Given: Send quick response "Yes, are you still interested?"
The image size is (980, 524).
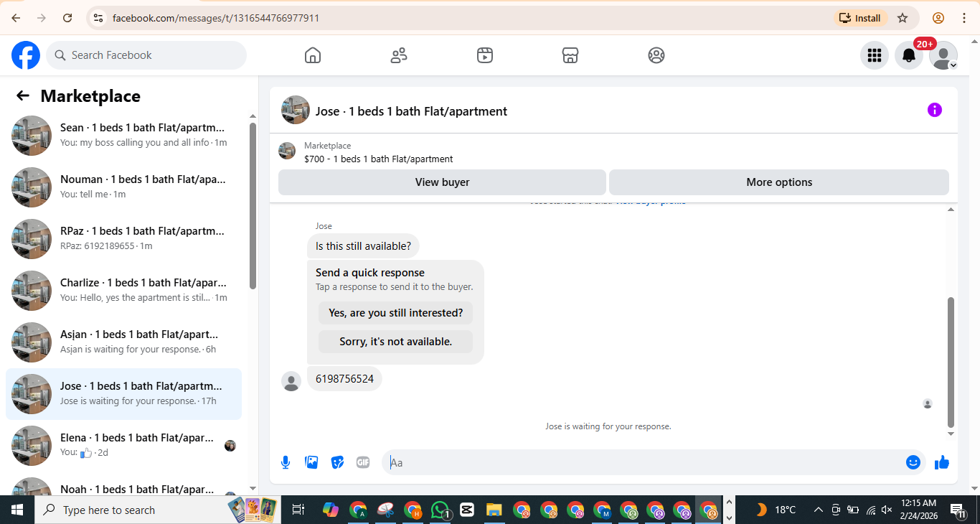Looking at the screenshot, I should point(395,313).
